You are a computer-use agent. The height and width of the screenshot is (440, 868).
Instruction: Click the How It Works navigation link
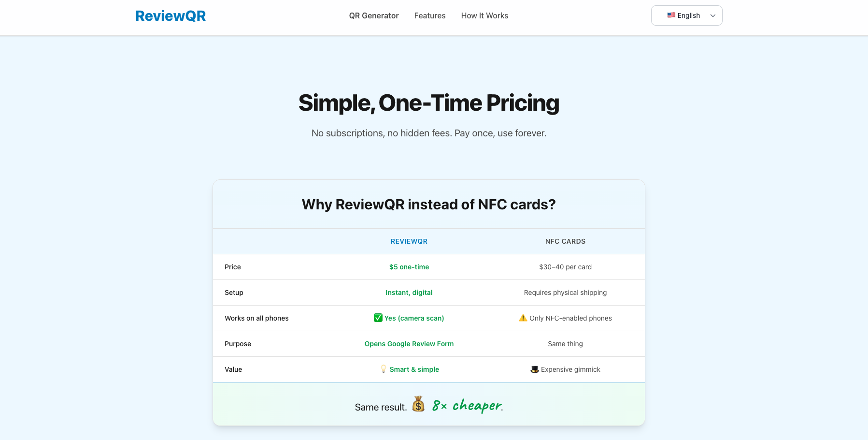[x=484, y=15]
